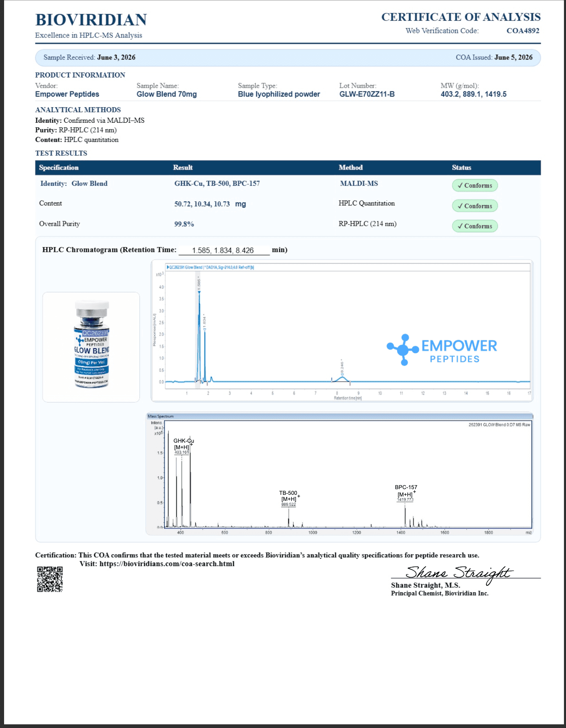
Task: Select the verification code COA4892
Action: (523, 31)
